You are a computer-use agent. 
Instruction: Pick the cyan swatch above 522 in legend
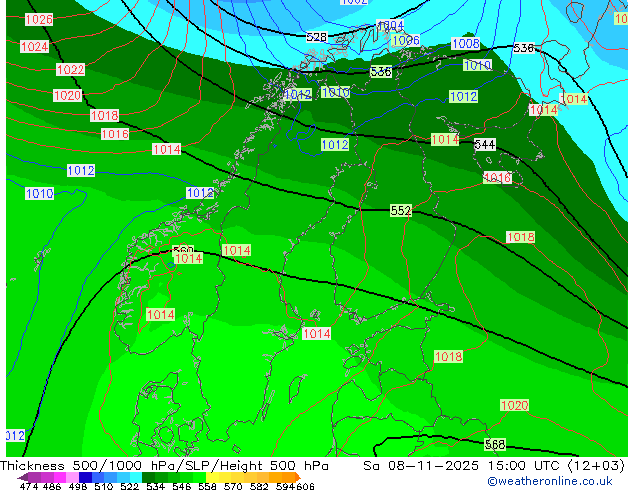point(136,477)
